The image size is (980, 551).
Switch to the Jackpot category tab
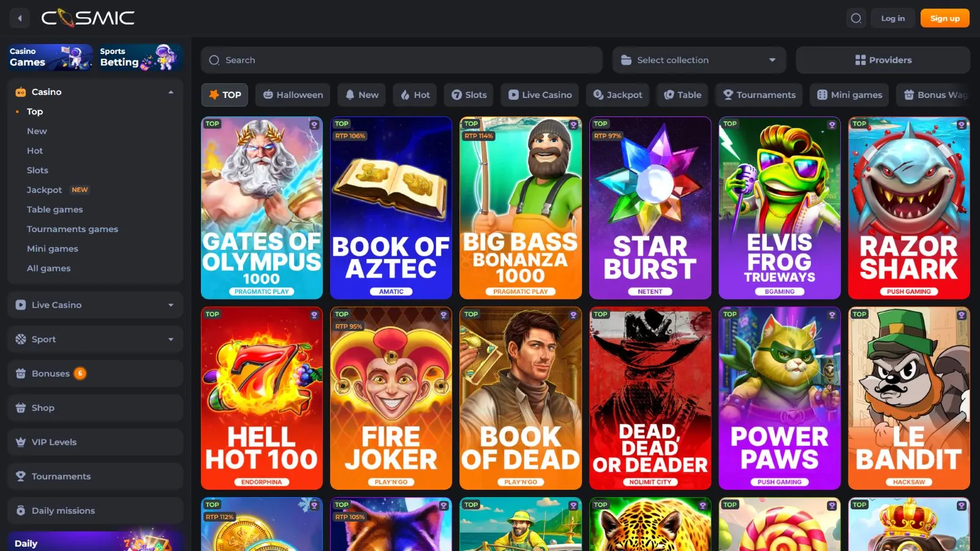pos(617,95)
